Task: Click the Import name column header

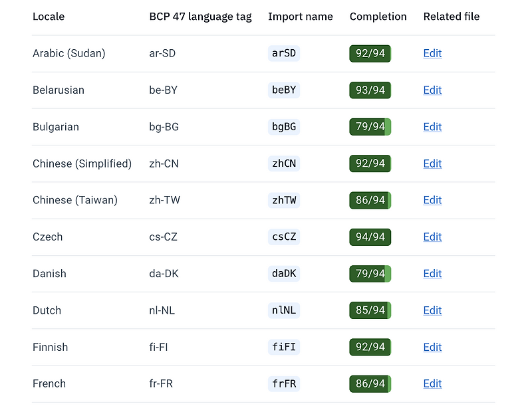Action: (x=301, y=16)
